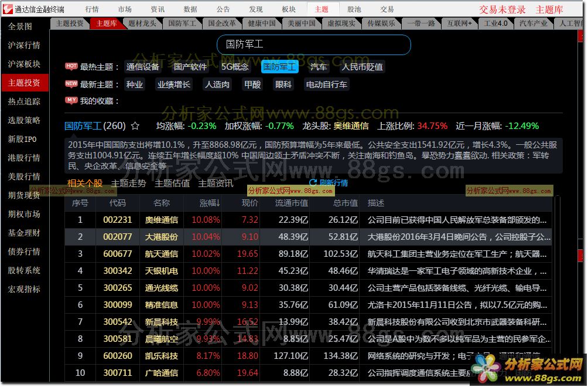
Task: Open sidebar item 期权市场
Action: [25, 215]
